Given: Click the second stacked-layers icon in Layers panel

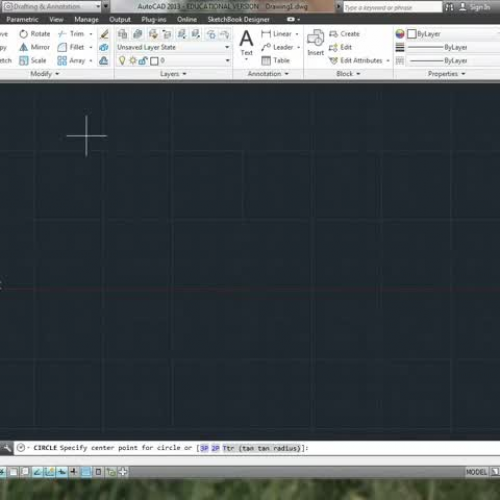Looking at the screenshot, I should click(137, 34).
